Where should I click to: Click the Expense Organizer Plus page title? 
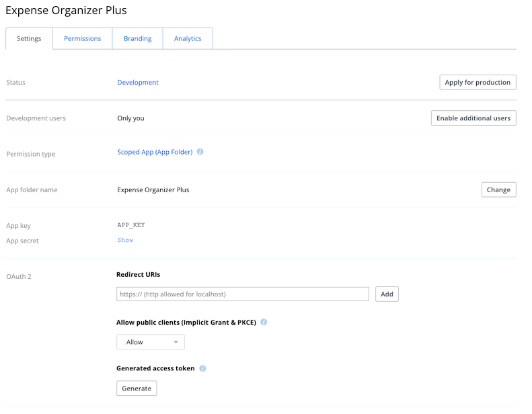tap(66, 11)
